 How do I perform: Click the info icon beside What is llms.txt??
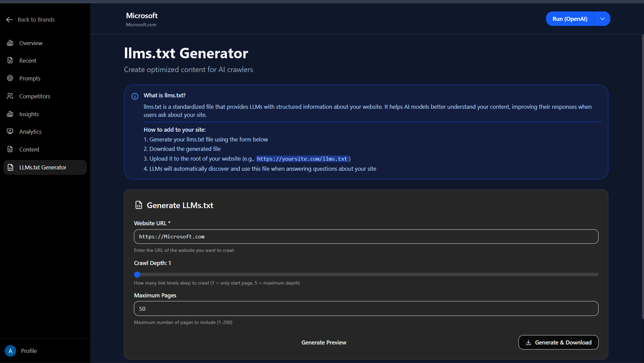(135, 96)
